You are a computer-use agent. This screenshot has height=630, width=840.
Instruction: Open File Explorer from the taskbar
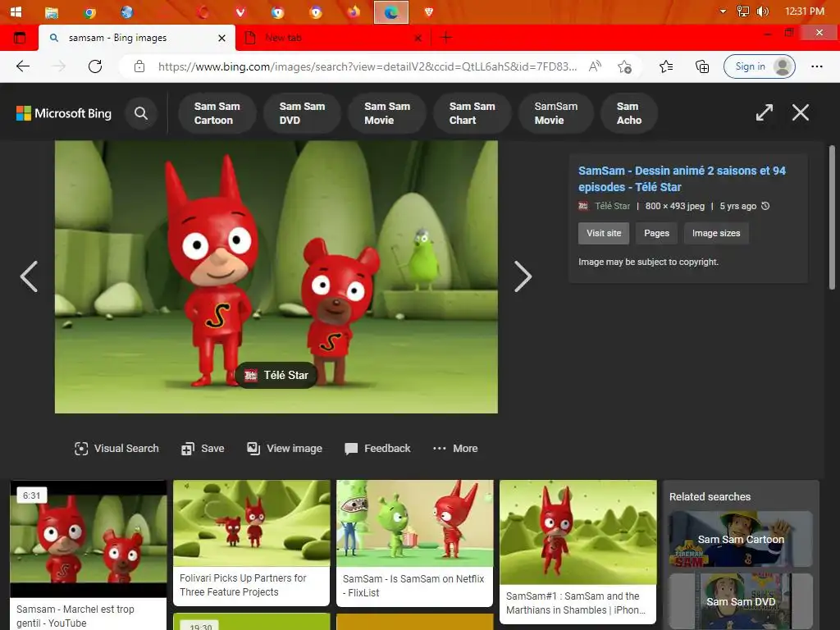[52, 11]
